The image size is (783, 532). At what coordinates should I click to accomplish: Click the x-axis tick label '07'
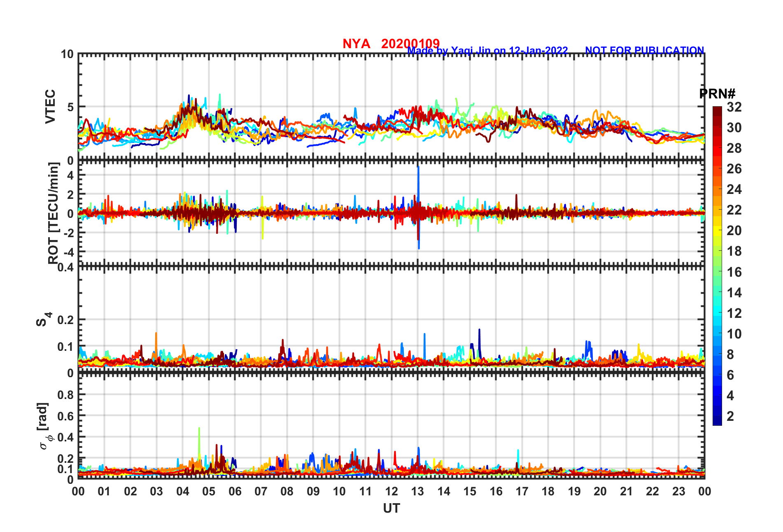pyautogui.click(x=261, y=492)
